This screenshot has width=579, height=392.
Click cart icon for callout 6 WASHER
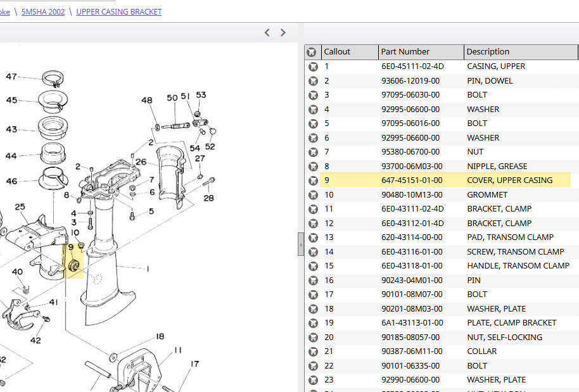tap(313, 138)
